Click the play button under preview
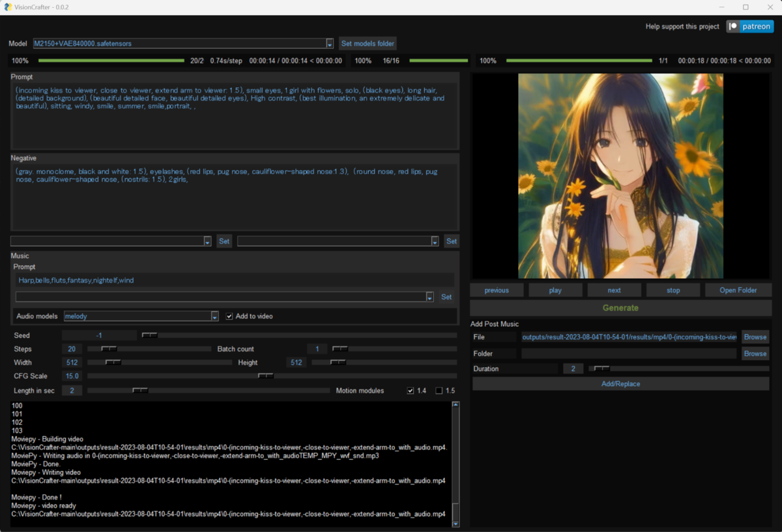Viewport: 782px width, 532px height. click(x=555, y=290)
